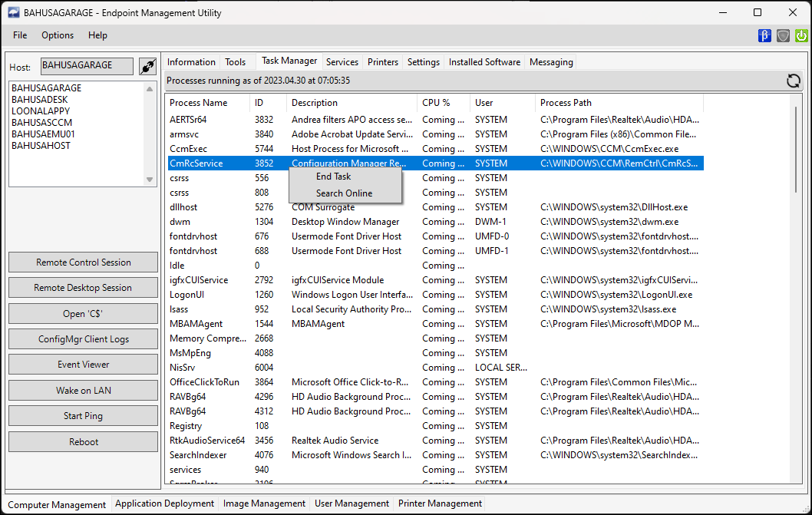Select the MsMpEng process row
812x515 pixels.
435,353
